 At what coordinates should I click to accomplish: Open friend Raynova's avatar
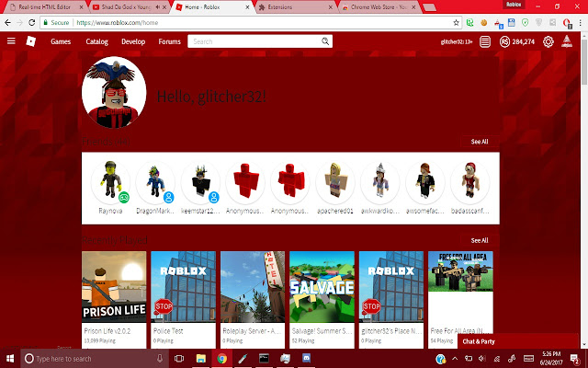coord(110,182)
